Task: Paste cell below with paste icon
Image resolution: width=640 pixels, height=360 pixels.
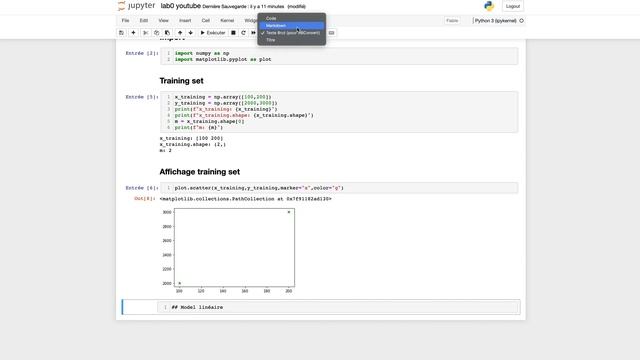Action: [x=167, y=33]
